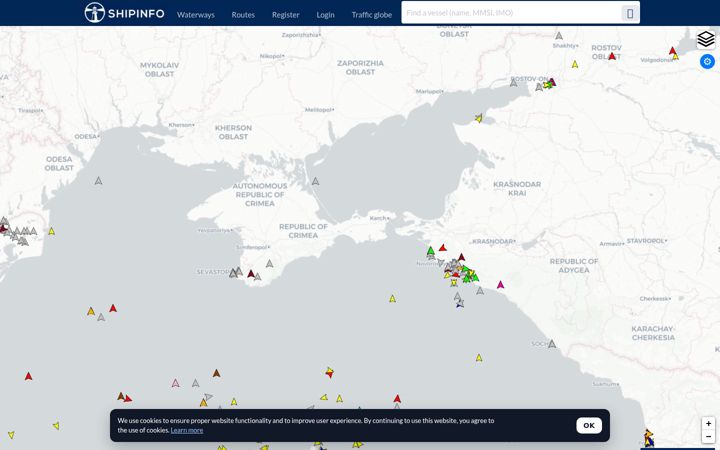Select the green vessel marker west of Novorossiysk
720x450 pixels.
point(431,251)
